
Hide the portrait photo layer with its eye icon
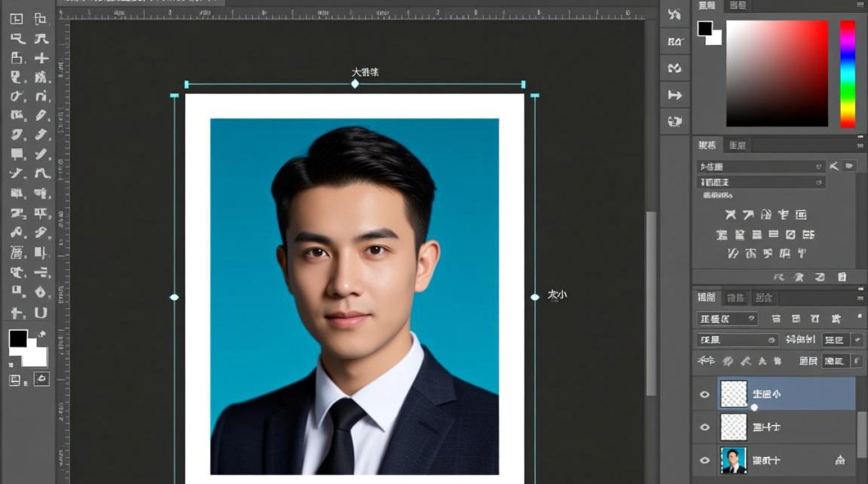coord(705,460)
